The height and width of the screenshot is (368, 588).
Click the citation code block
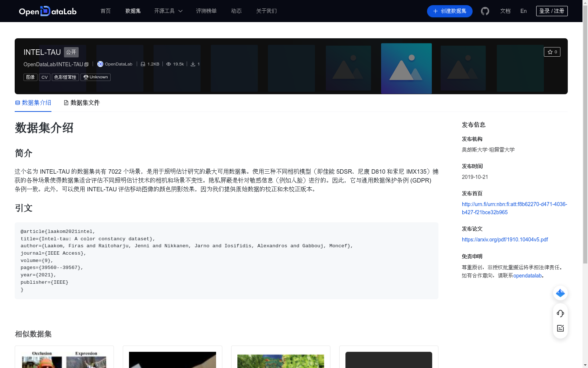(226, 261)
